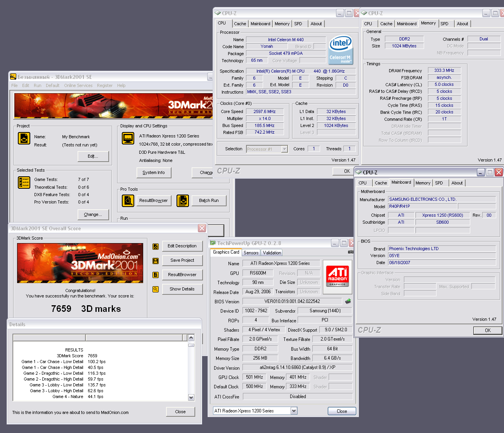This screenshot has width=504, height=433.
Task: Open the Processor selection dropdown in CPU-Z
Action: tap(284, 149)
